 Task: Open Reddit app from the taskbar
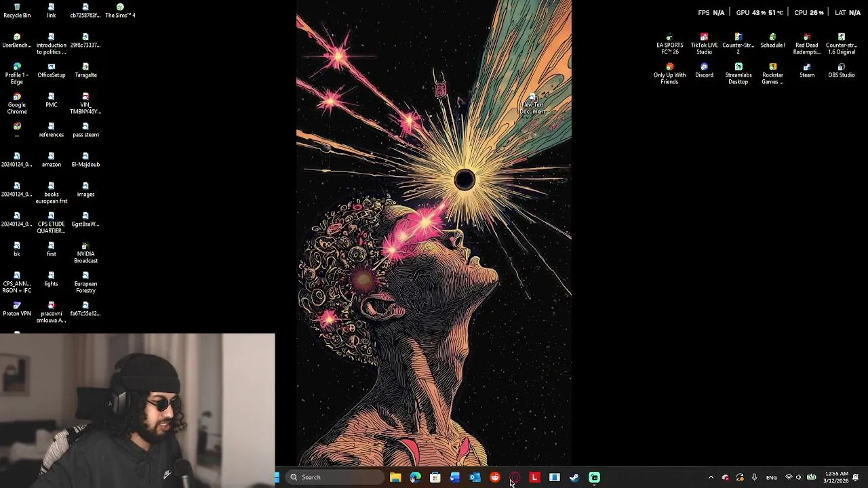(x=495, y=477)
